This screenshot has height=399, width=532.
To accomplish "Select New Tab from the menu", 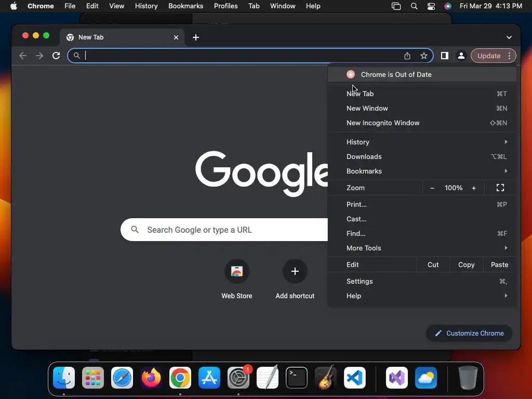I will (x=422, y=94).
